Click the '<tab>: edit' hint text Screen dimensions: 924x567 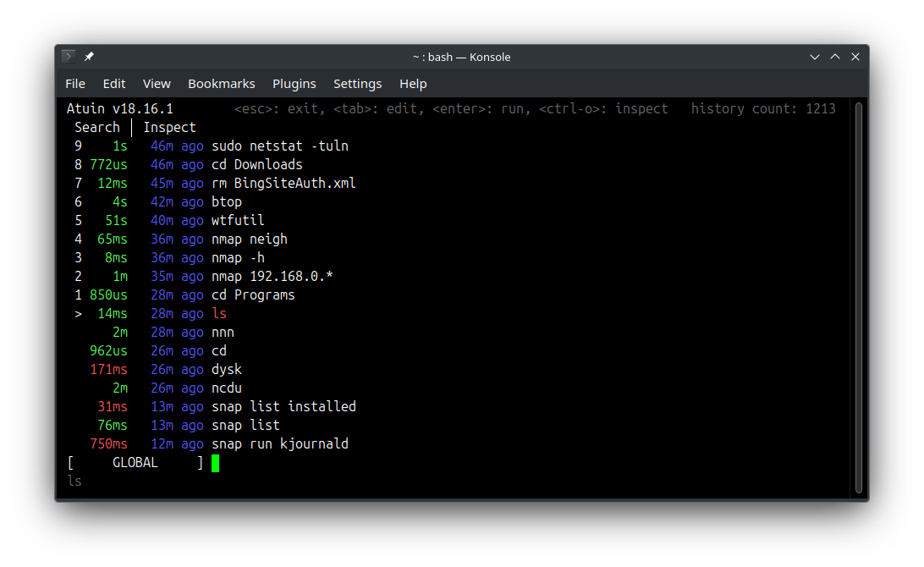pos(378,109)
